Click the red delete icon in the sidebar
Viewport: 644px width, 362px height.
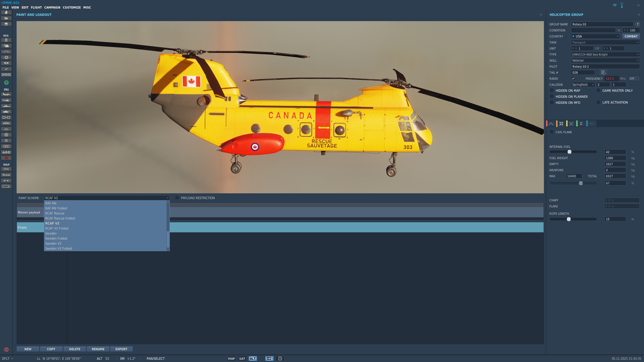[x=6, y=158]
